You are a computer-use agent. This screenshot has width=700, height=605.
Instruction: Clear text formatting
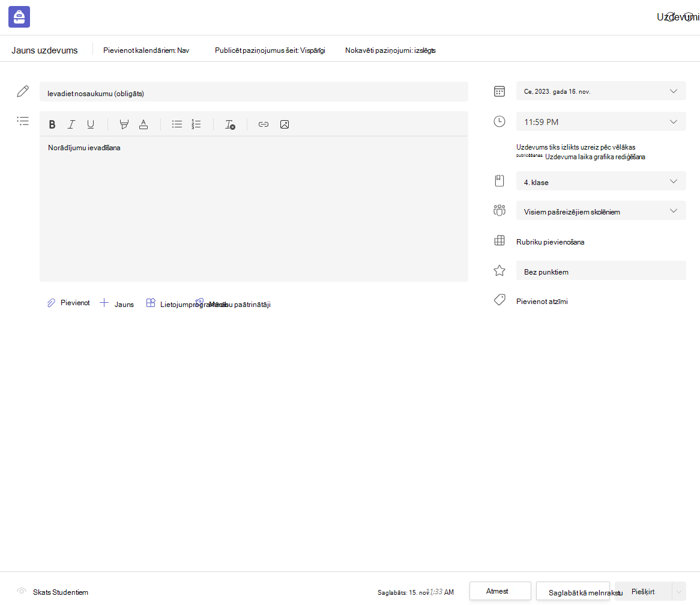(x=230, y=124)
